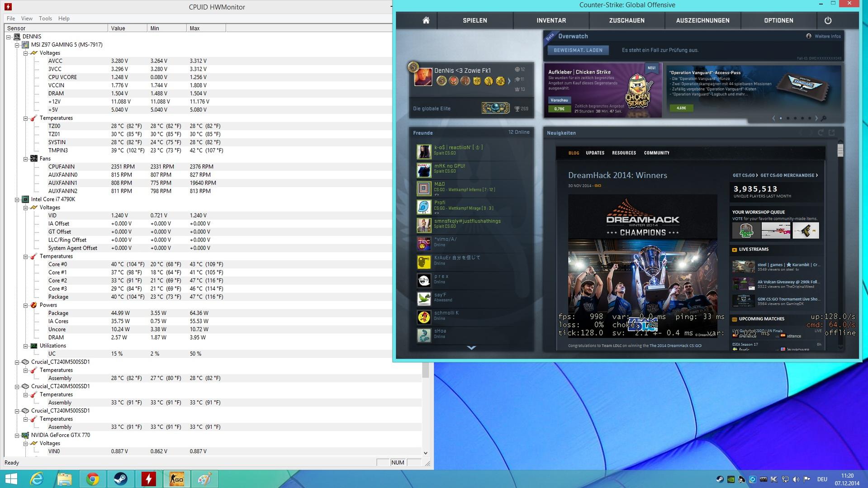Click the 4,69€ Operation Vanguard price button
Viewport: 868px width, 488px height.
tap(681, 108)
